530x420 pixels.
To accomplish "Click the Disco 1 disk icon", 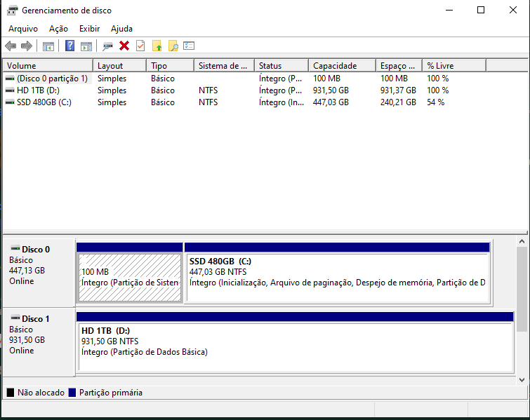I will [15, 318].
